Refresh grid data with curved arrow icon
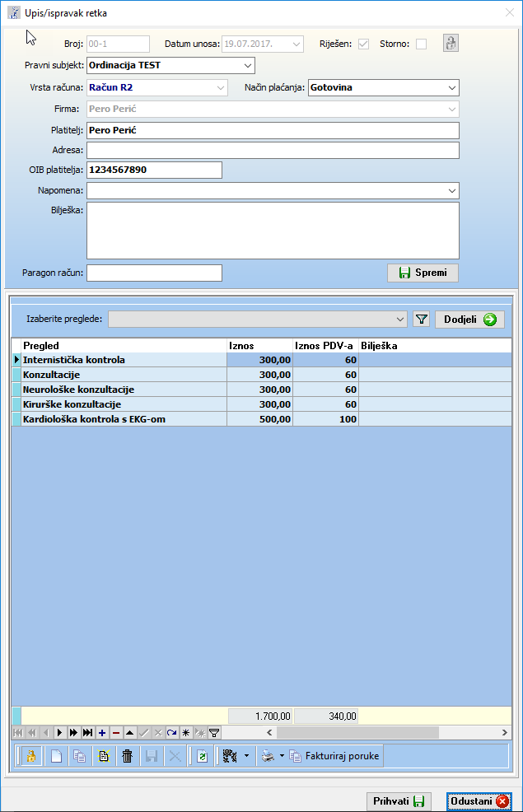Image resolution: width=523 pixels, height=812 pixels. [172, 732]
